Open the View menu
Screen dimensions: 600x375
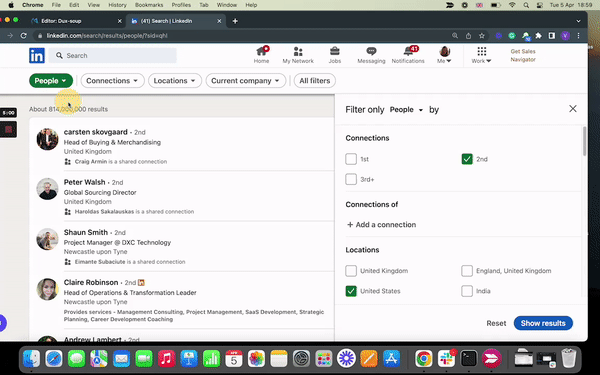(x=93, y=5)
